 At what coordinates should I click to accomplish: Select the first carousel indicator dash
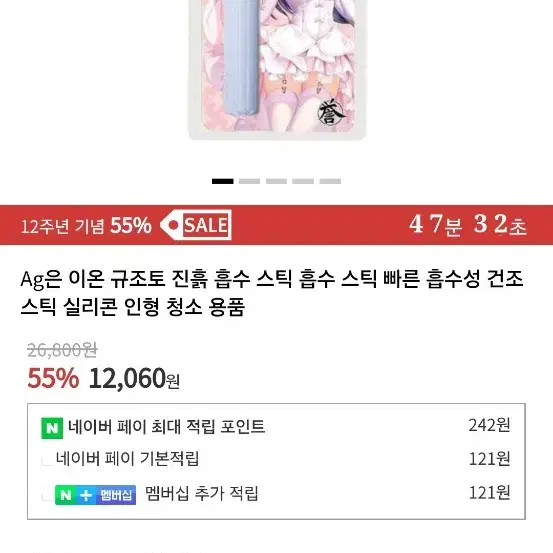223,181
